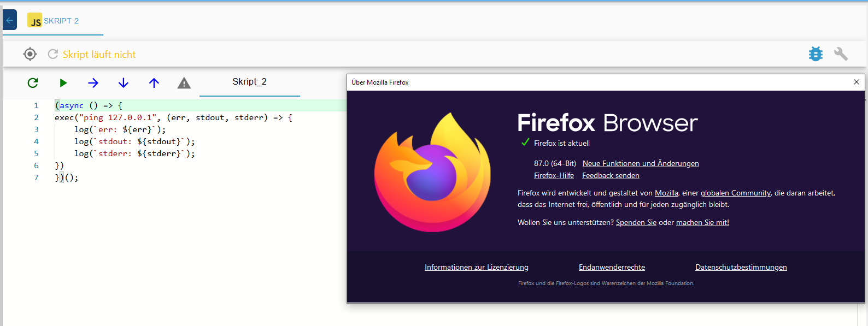Step out with the up arrow icon
868x326 pixels.
coord(154,83)
